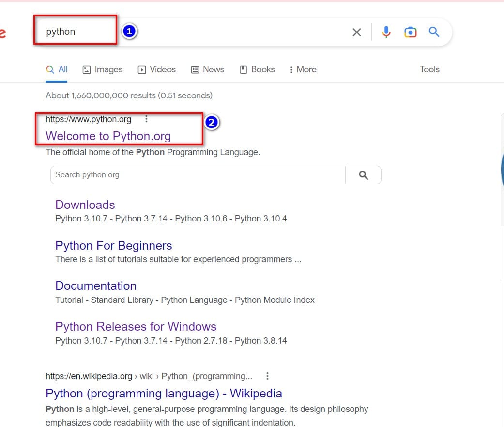Click the en.wikipedia.org breadcrumb URL
Viewport: 504px width, 427px height.
[149, 376]
